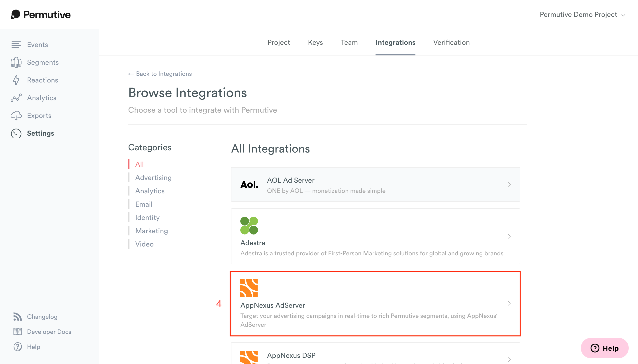The image size is (638, 364).
Task: Open AppNexus AdServer via its chevron
Action: [x=509, y=303]
